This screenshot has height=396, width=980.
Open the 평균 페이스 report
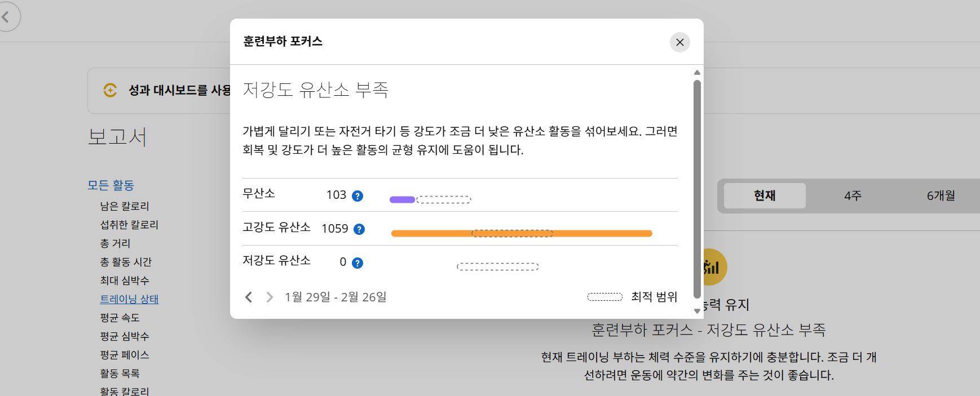coord(125,355)
